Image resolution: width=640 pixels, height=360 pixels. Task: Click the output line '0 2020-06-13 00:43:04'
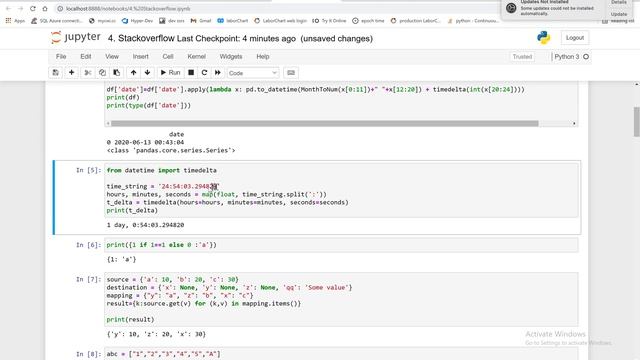145,142
